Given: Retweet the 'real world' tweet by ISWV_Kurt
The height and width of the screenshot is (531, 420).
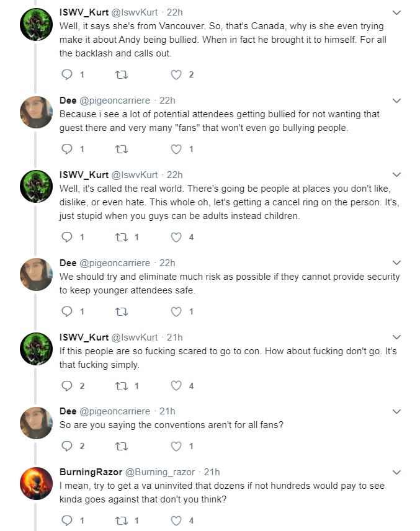Looking at the screenshot, I should click(121, 237).
